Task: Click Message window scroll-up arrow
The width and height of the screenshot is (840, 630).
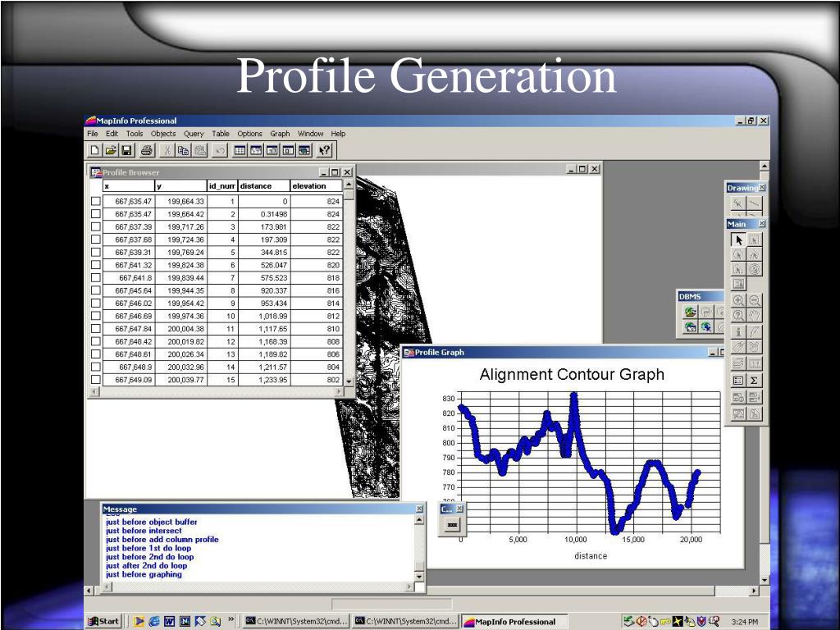Action: (419, 520)
